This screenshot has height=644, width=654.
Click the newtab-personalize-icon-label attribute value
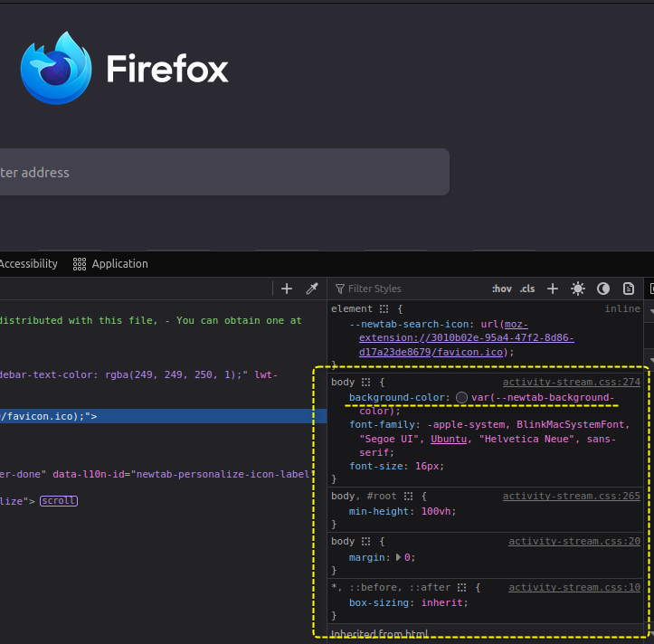(223, 474)
